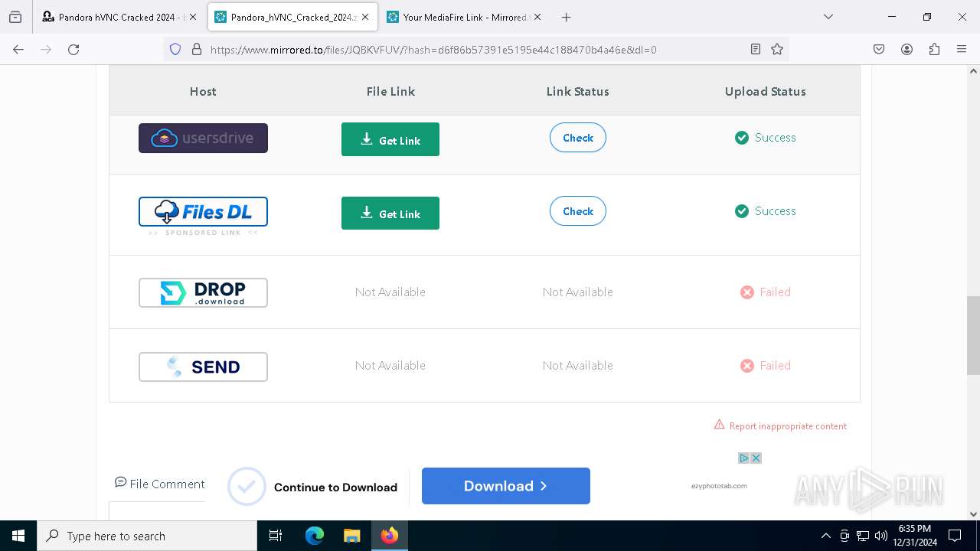Open the volume control tray icon
Viewport: 980px width, 551px height.
click(881, 536)
